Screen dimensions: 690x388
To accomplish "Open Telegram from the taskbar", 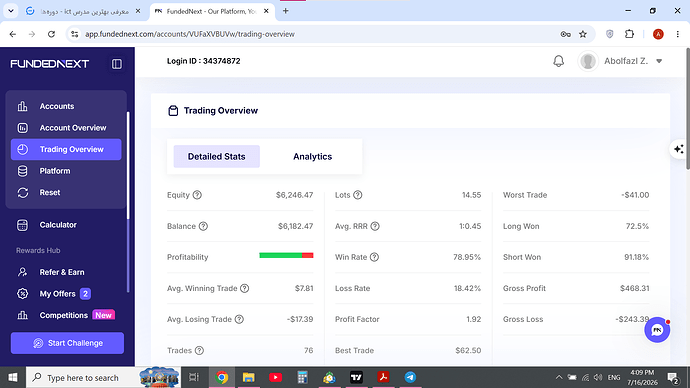I will tap(410, 377).
